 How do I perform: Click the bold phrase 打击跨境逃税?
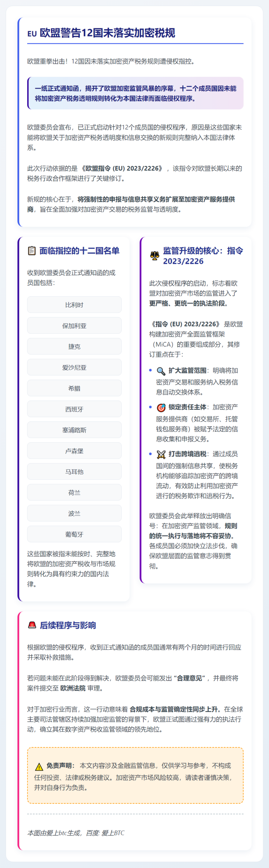click(x=187, y=454)
